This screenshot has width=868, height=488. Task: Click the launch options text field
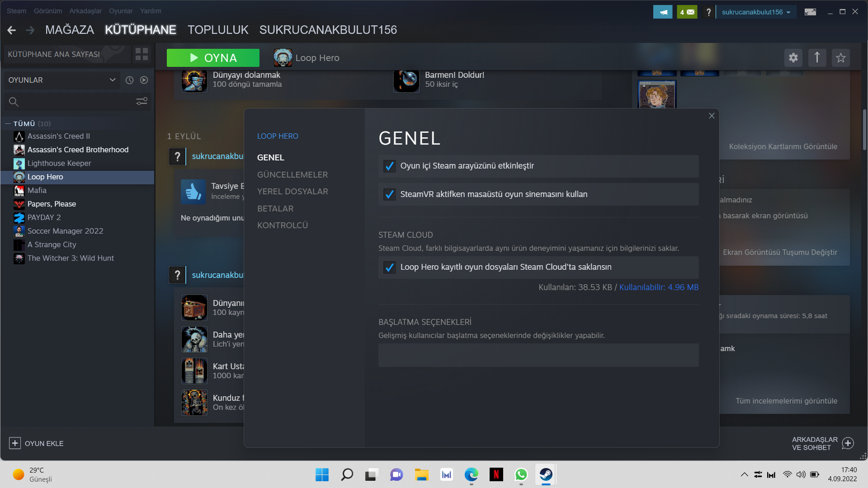(x=538, y=355)
